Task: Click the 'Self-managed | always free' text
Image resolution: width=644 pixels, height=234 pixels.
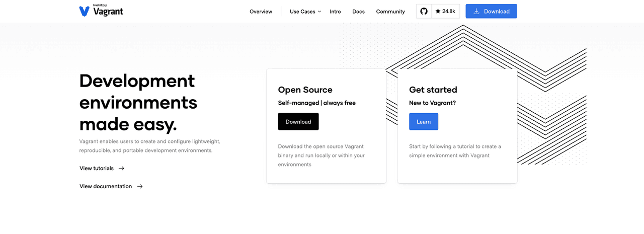Action: 317,103
